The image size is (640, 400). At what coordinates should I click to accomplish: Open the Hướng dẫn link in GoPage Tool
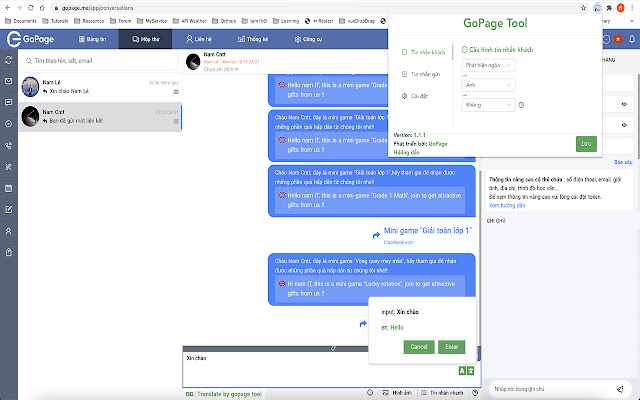pos(406,152)
